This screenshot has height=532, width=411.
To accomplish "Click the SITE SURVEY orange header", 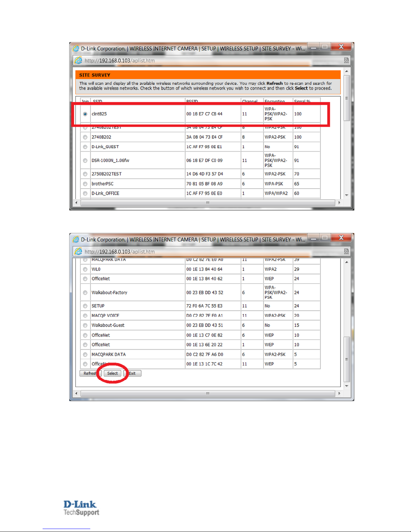I will [x=208, y=75].
